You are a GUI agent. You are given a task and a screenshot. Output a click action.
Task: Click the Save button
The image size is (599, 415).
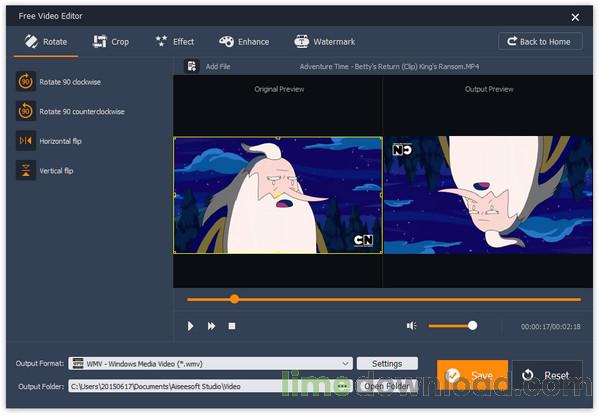[x=473, y=375]
